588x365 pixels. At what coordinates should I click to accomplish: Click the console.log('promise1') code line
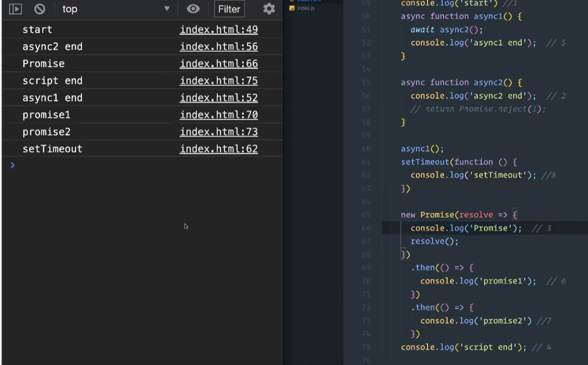[478, 281]
